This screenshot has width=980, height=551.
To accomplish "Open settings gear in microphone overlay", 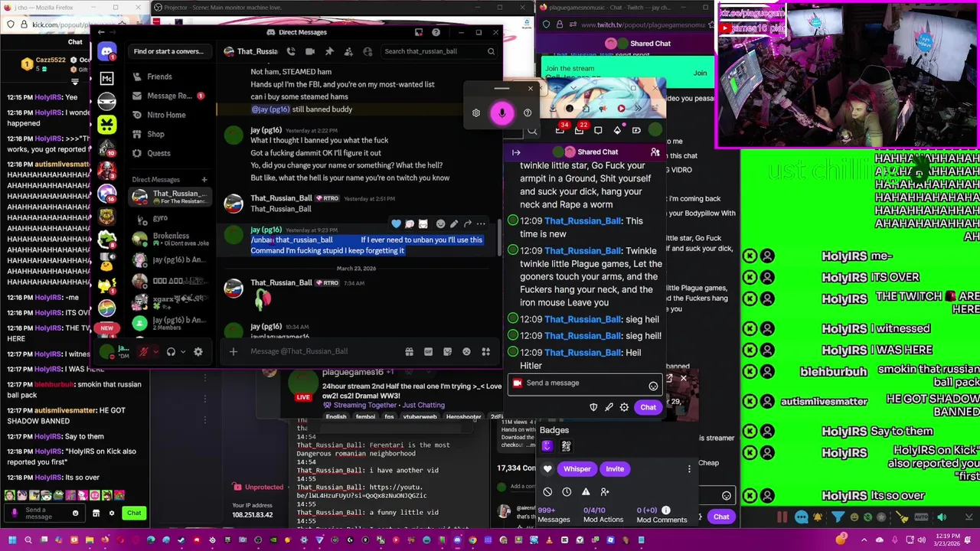I will click(x=476, y=113).
